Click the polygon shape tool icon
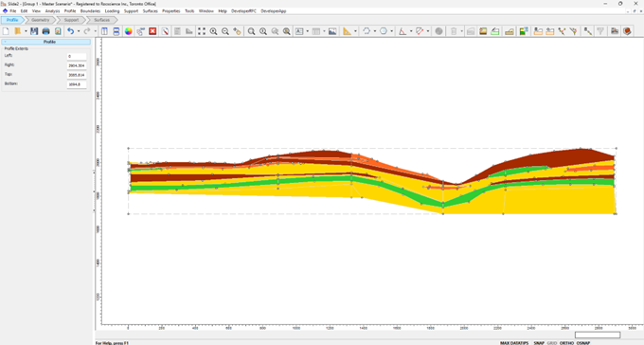The width and height of the screenshot is (644, 345). pyautogui.click(x=367, y=31)
